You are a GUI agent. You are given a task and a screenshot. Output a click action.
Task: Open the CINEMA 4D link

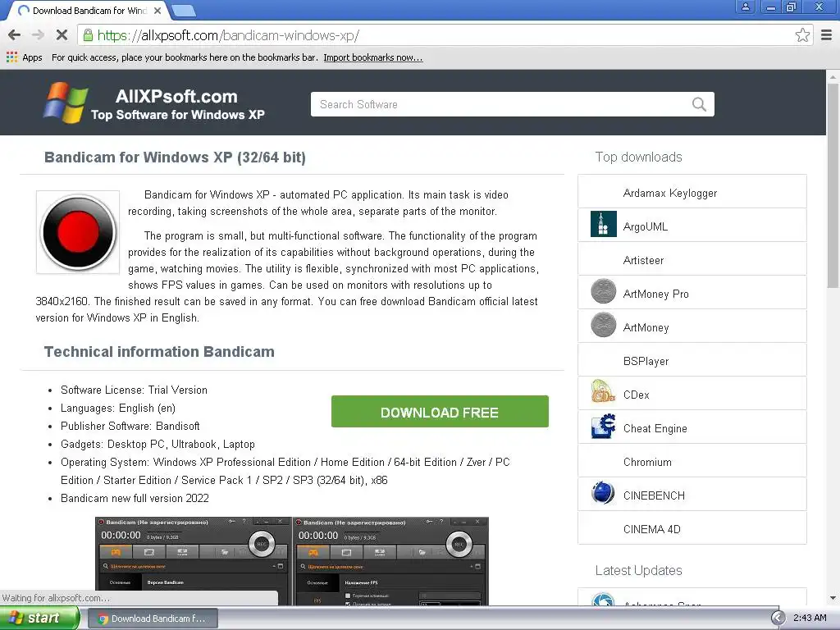coord(651,529)
